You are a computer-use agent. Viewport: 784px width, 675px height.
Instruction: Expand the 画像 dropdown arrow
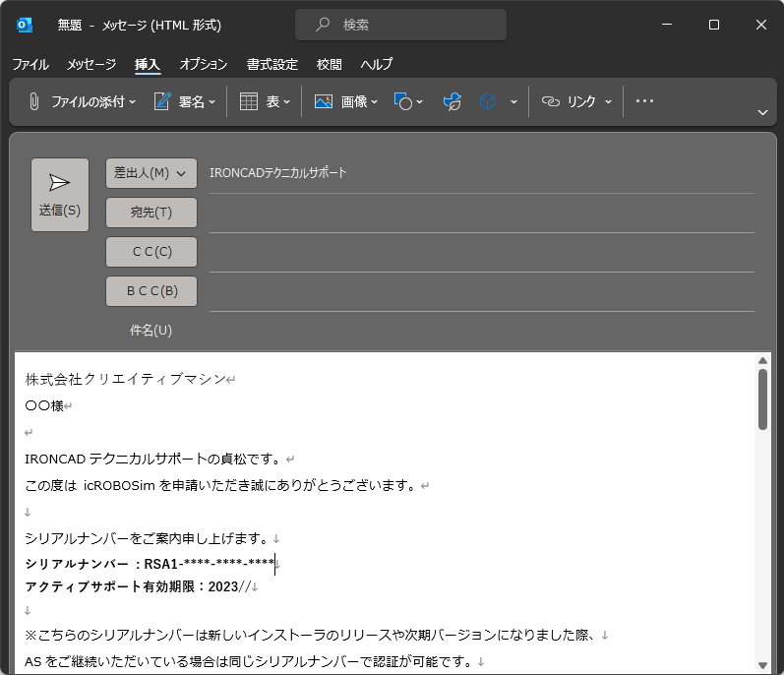375,102
